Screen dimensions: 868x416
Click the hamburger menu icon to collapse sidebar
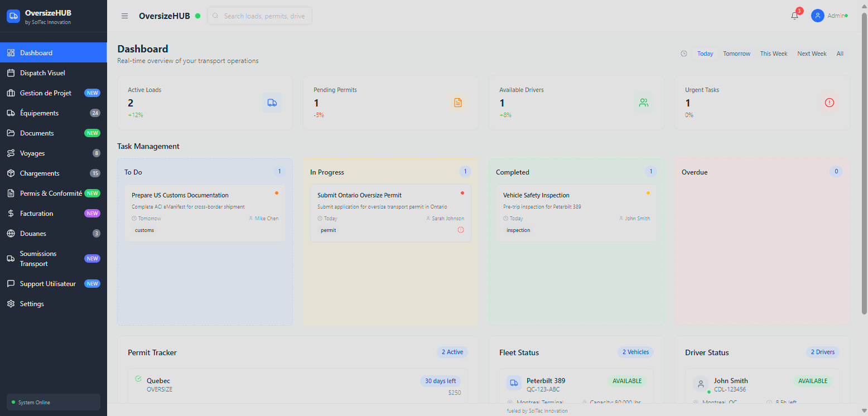124,16
